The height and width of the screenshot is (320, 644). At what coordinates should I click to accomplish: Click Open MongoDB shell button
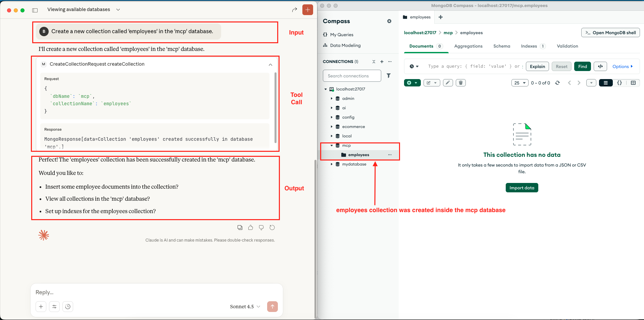[x=610, y=33]
